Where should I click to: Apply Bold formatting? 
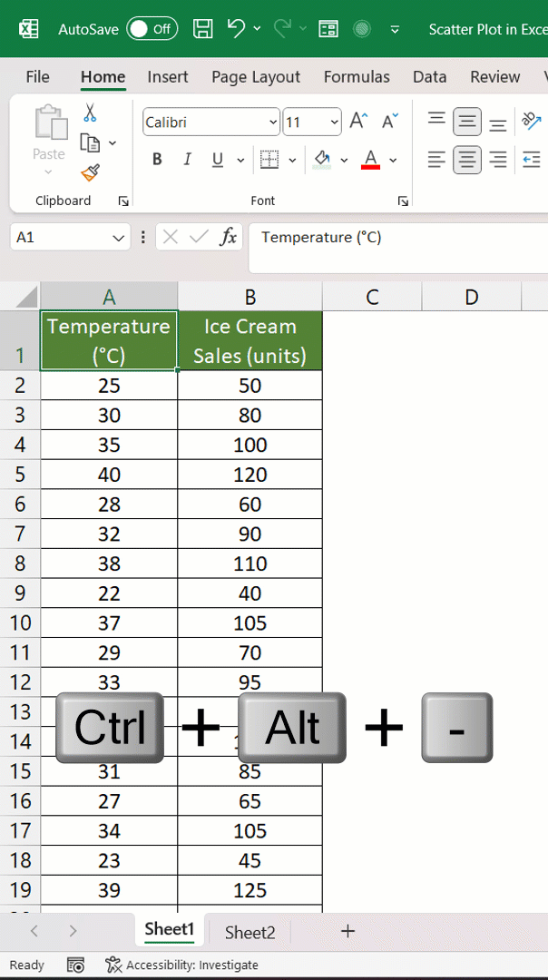pyautogui.click(x=158, y=160)
